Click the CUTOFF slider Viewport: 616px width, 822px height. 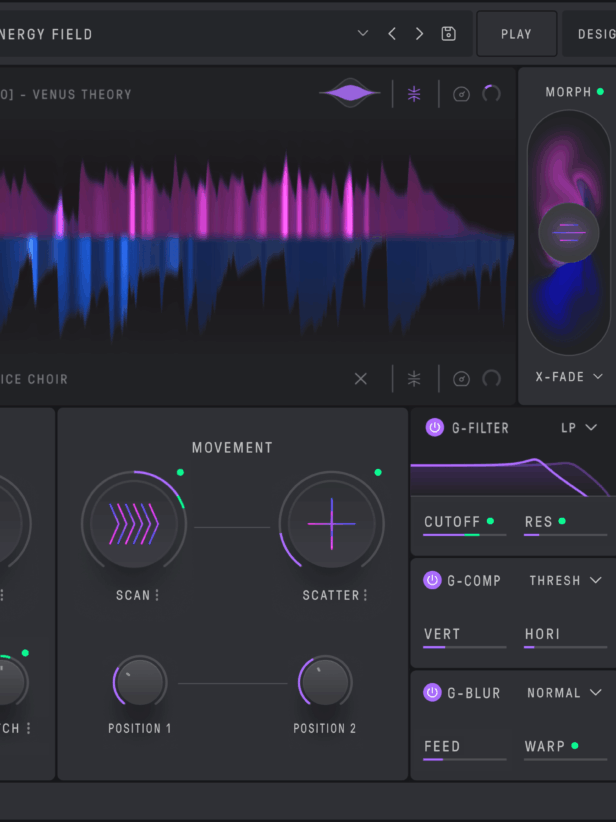pyautogui.click(x=464, y=535)
